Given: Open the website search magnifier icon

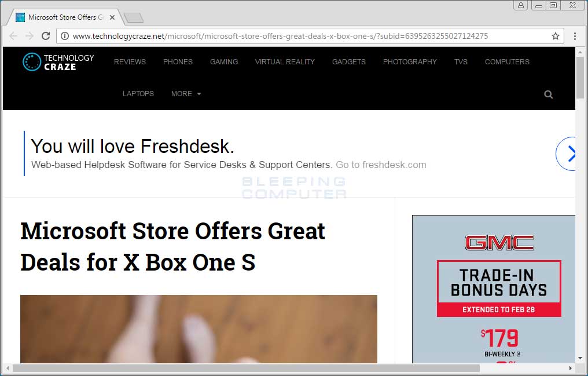Looking at the screenshot, I should pos(548,94).
